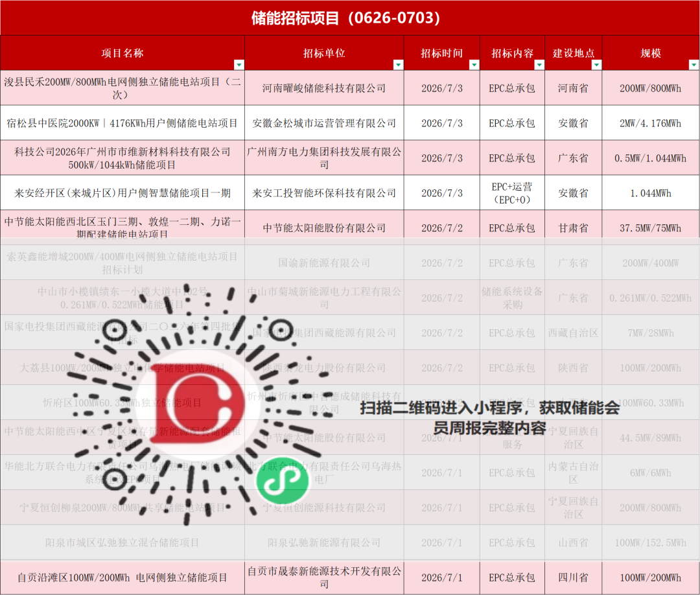Select the 100MW/200MWh cell in 四川省 row
The image size is (700, 595).
coord(651,577)
